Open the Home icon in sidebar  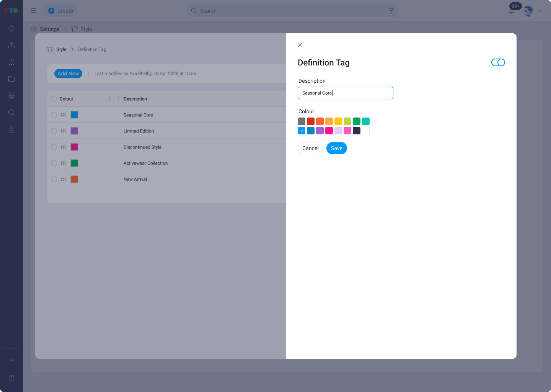[x=11, y=28]
